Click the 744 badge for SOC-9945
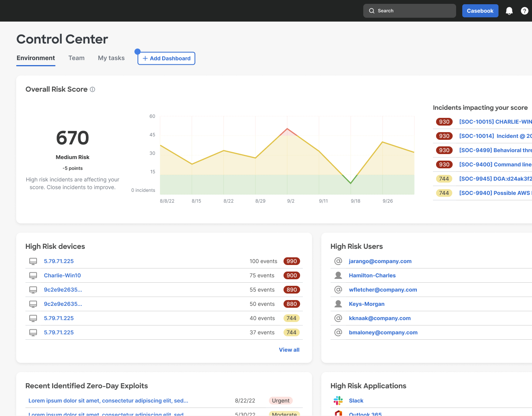532x416 pixels. (x=444, y=179)
